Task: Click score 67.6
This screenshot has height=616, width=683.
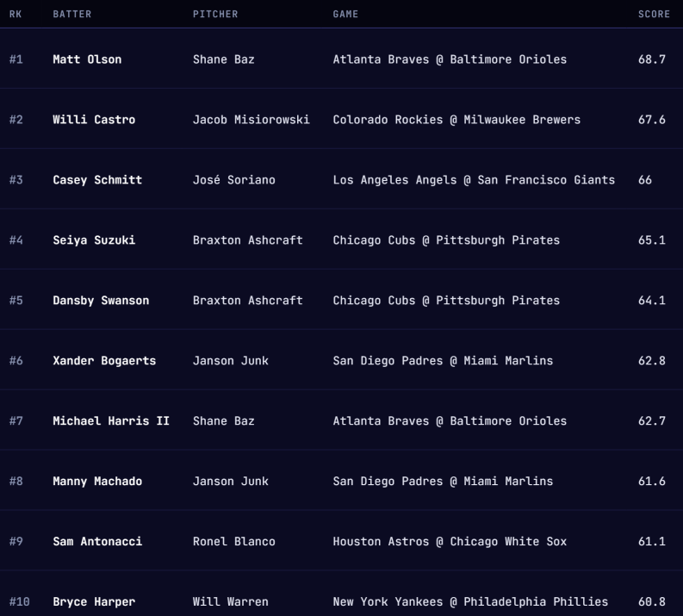Action: tap(652, 120)
